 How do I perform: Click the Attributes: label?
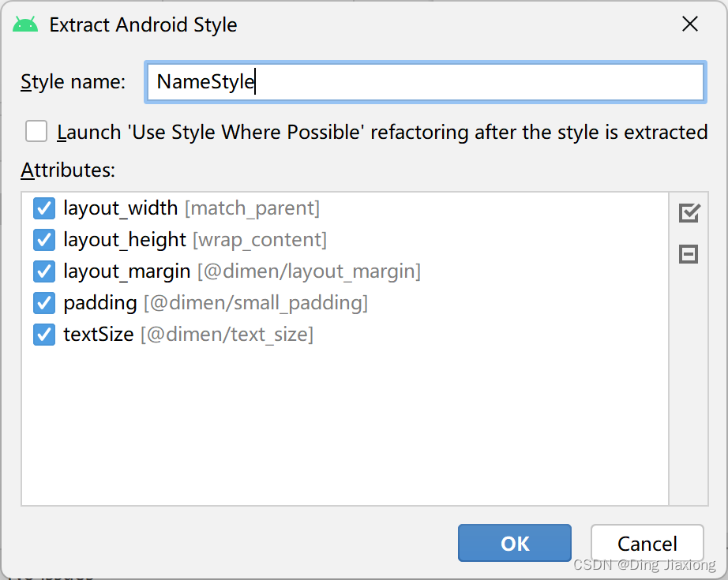point(67,169)
